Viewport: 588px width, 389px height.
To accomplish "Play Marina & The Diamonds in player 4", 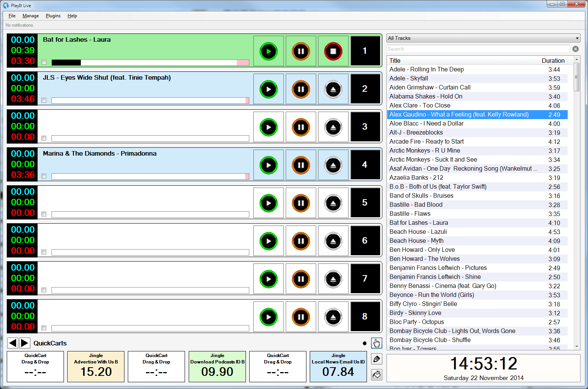I will click(x=268, y=165).
